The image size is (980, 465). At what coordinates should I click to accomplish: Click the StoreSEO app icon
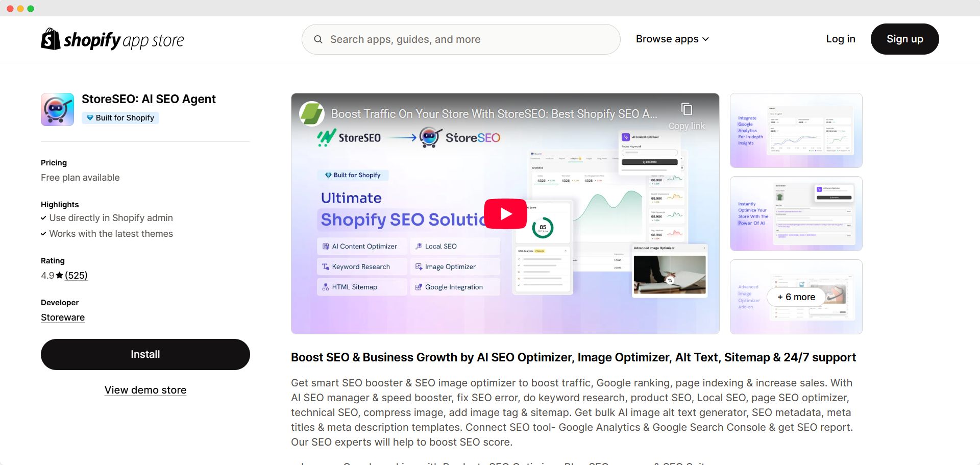[x=57, y=109]
